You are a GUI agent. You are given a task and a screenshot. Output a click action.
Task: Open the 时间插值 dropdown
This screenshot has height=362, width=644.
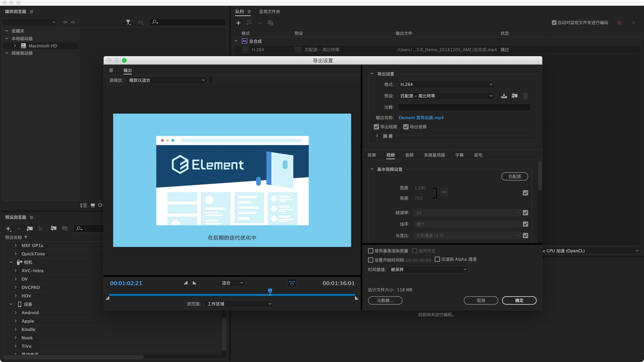(x=429, y=269)
